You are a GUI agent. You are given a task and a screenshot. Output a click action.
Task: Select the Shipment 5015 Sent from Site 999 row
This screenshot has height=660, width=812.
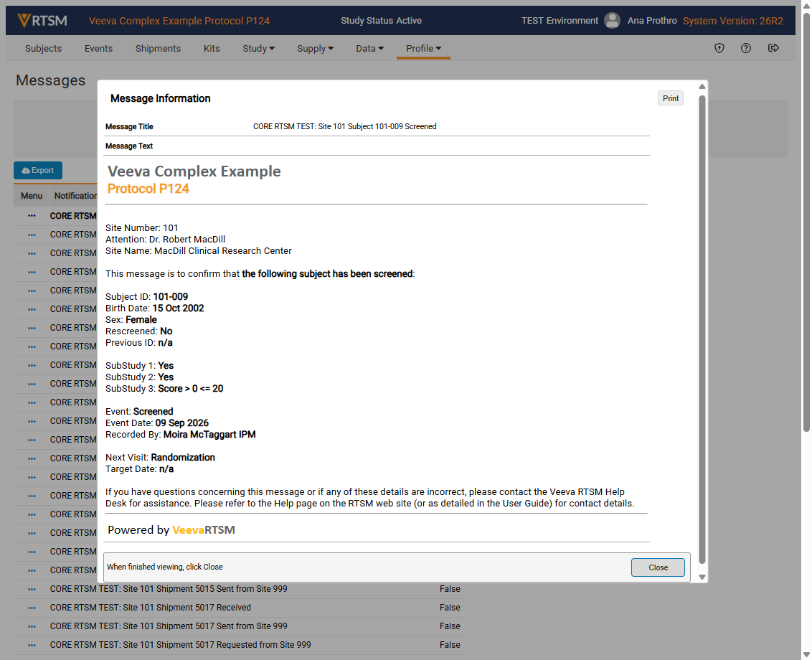pyautogui.click(x=241, y=589)
